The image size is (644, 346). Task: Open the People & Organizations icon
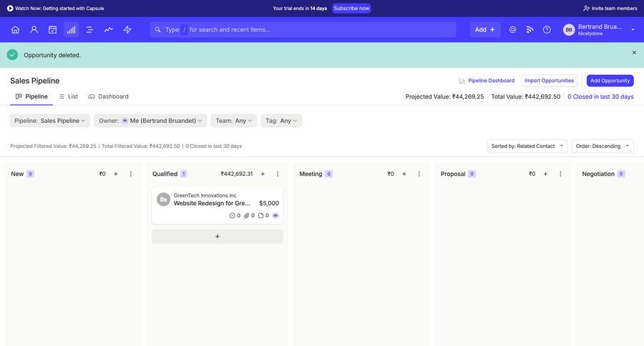(34, 29)
